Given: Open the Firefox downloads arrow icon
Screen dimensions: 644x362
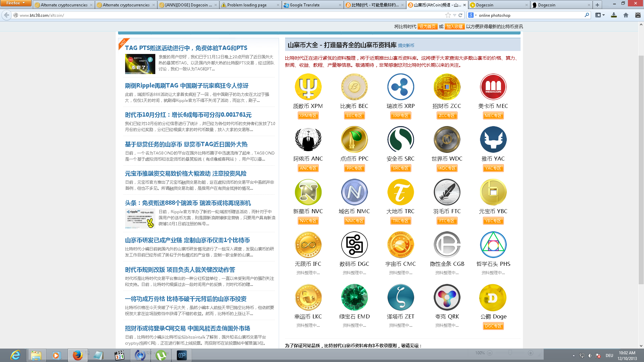Looking at the screenshot, I should 614,15.
